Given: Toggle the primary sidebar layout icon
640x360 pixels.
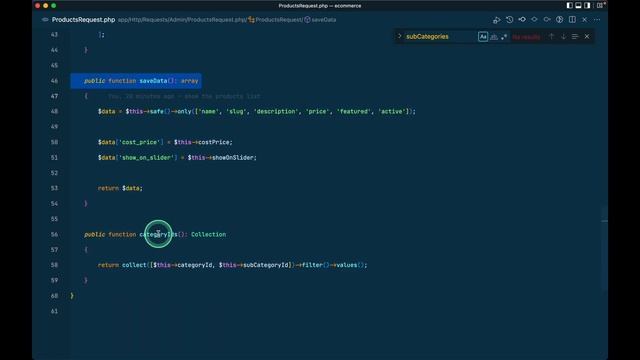Looking at the screenshot, I should [x=569, y=5].
